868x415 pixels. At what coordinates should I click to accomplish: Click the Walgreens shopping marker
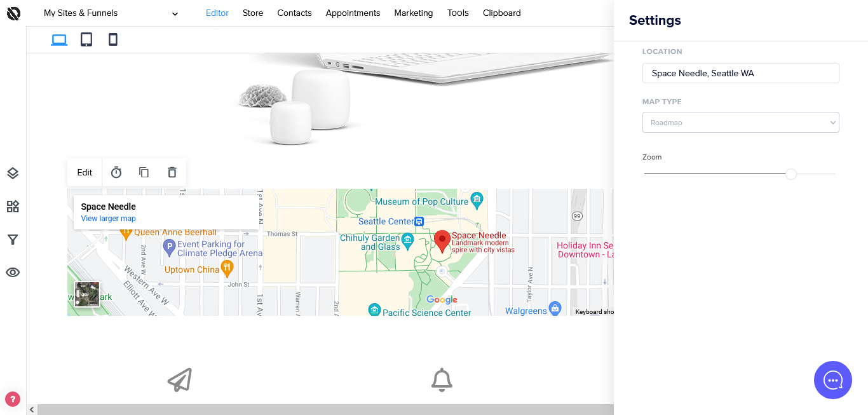click(x=555, y=308)
